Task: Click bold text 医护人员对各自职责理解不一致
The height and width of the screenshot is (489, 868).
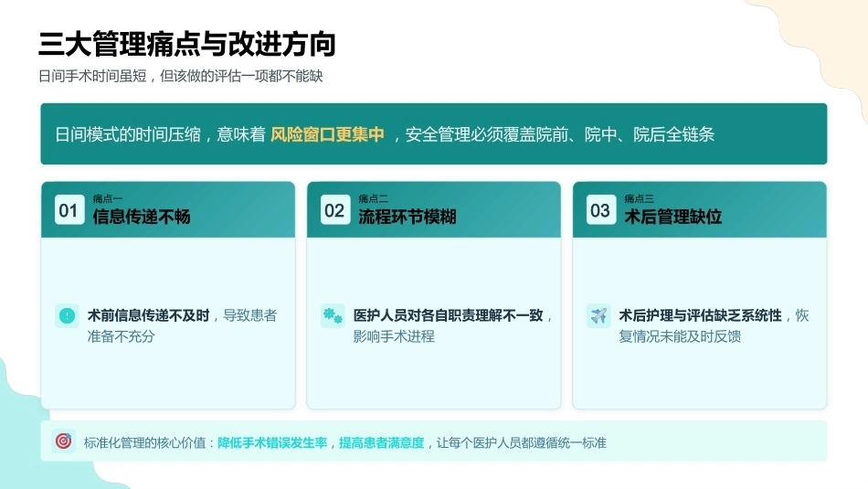Action: [448, 315]
